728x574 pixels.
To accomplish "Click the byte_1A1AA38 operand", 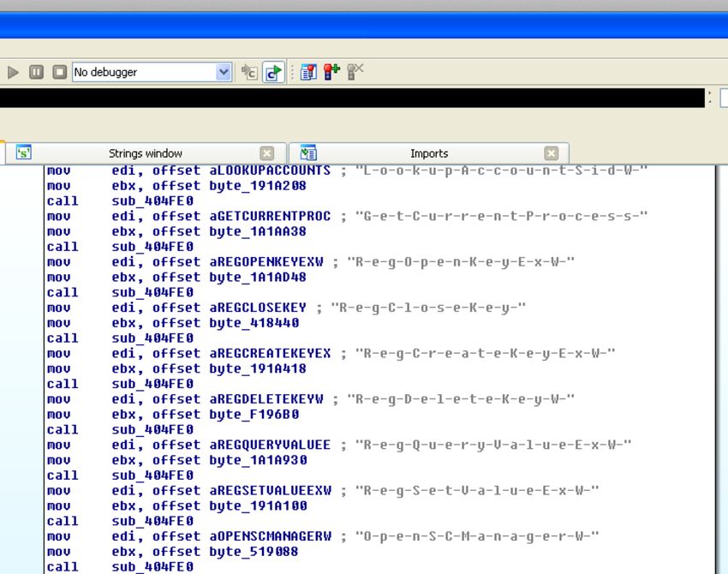I will point(258,231).
